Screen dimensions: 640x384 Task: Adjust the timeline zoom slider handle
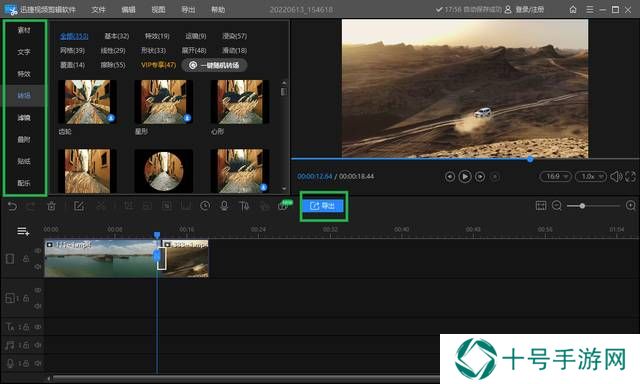[x=582, y=206]
